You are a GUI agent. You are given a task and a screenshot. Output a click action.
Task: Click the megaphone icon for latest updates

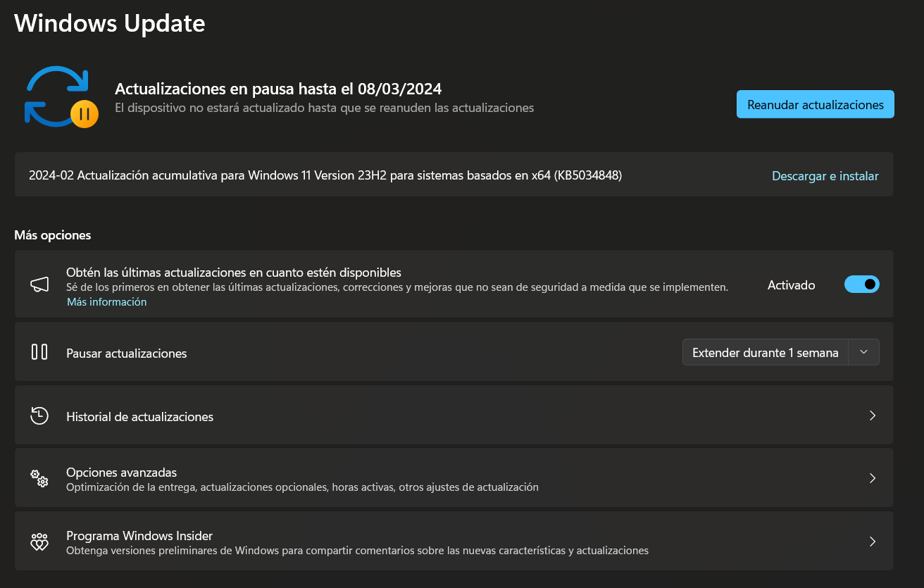pyautogui.click(x=39, y=284)
